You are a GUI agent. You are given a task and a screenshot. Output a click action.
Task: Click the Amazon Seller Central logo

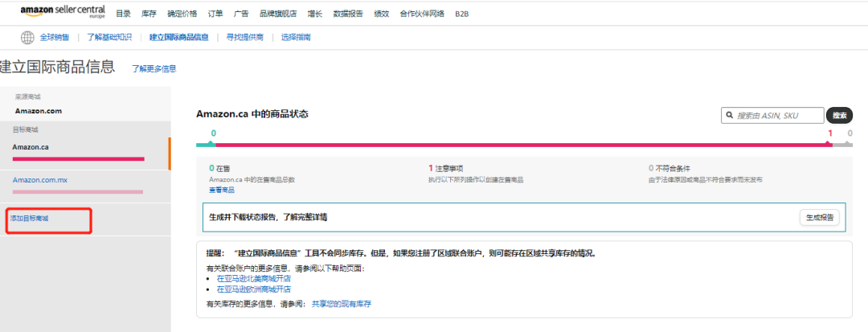tap(63, 11)
